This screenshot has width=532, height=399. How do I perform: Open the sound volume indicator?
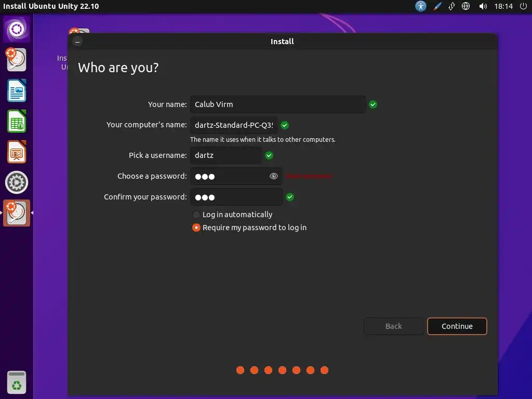[x=483, y=6]
